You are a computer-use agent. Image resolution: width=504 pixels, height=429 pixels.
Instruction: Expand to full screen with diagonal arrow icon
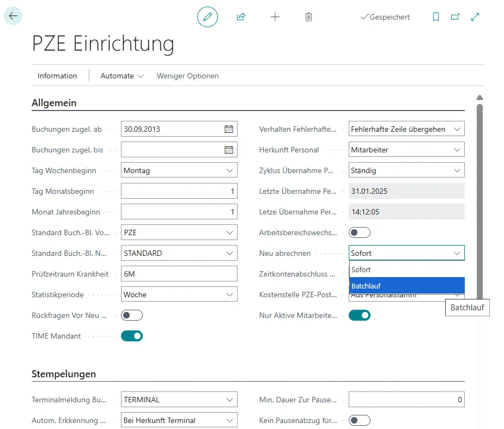(x=475, y=17)
